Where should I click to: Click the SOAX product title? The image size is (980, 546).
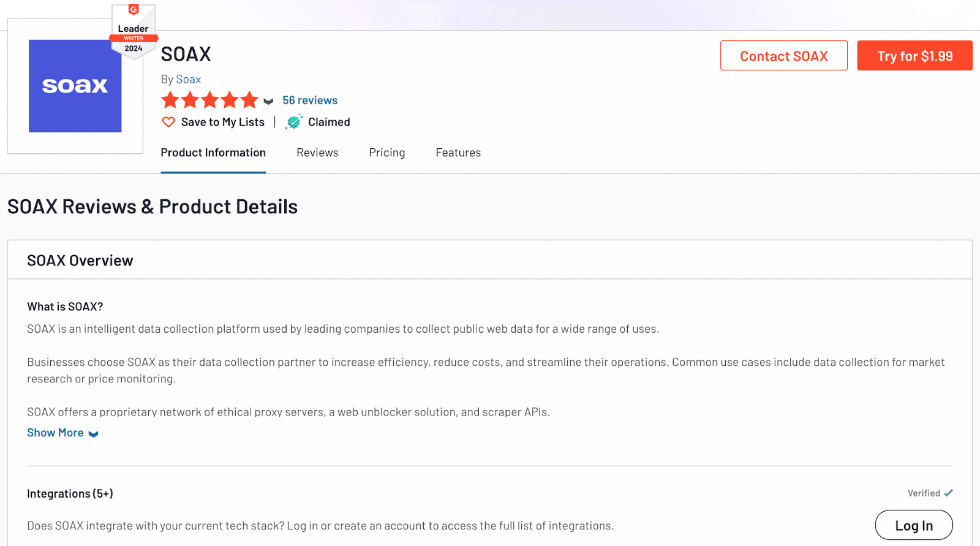(186, 54)
